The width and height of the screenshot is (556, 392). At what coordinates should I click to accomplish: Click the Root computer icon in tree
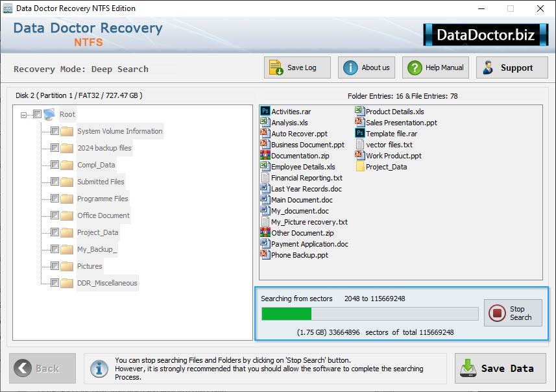(49, 114)
